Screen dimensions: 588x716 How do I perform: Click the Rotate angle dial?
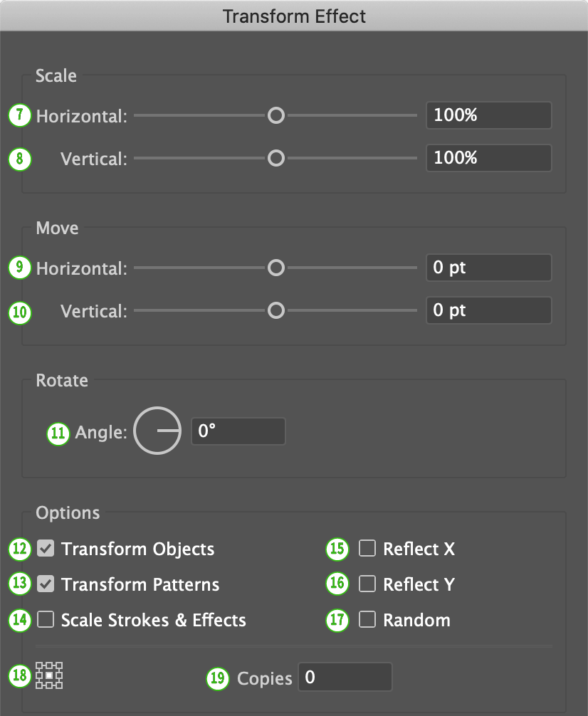pos(157,431)
